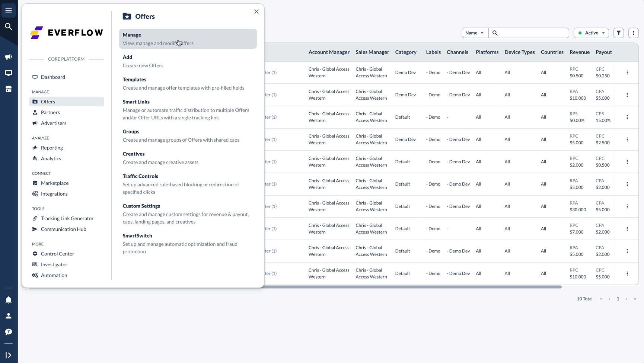Open the megaphone icon in left rail
644x363 pixels.
9,57
